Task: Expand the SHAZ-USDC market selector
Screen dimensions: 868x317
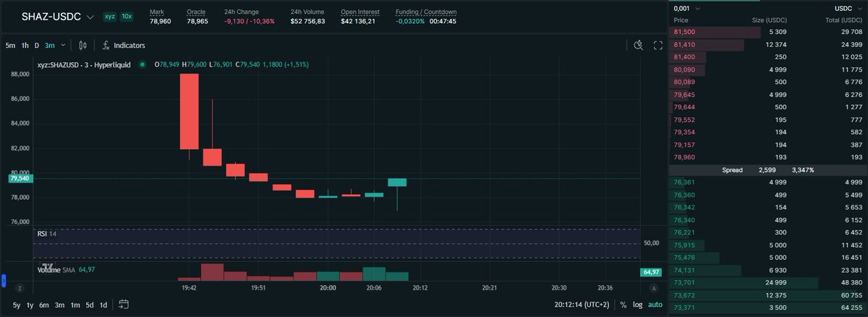Action: tap(58, 16)
